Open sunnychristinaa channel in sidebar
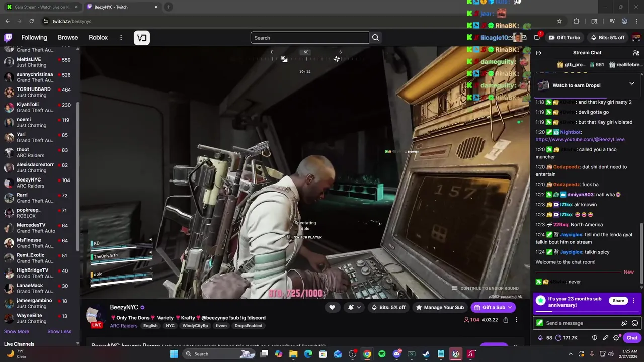This screenshot has width=644, height=362. pos(40,77)
